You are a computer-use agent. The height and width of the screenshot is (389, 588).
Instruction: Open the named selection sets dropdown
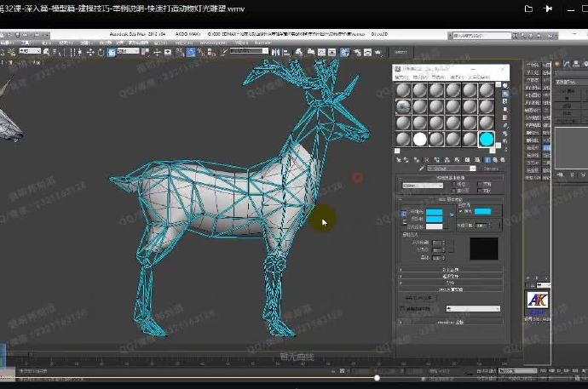click(250, 50)
